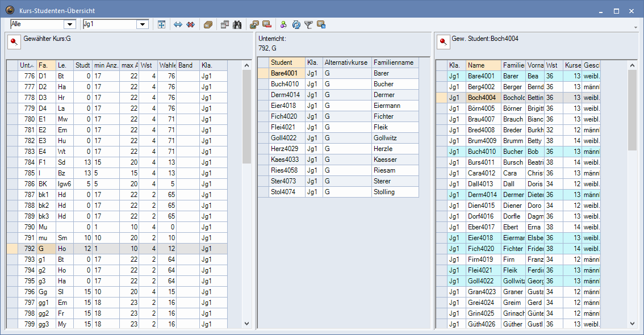This screenshot has height=335, width=644.
Task: Toggle the pin beside Gew. Student
Action: point(442,42)
